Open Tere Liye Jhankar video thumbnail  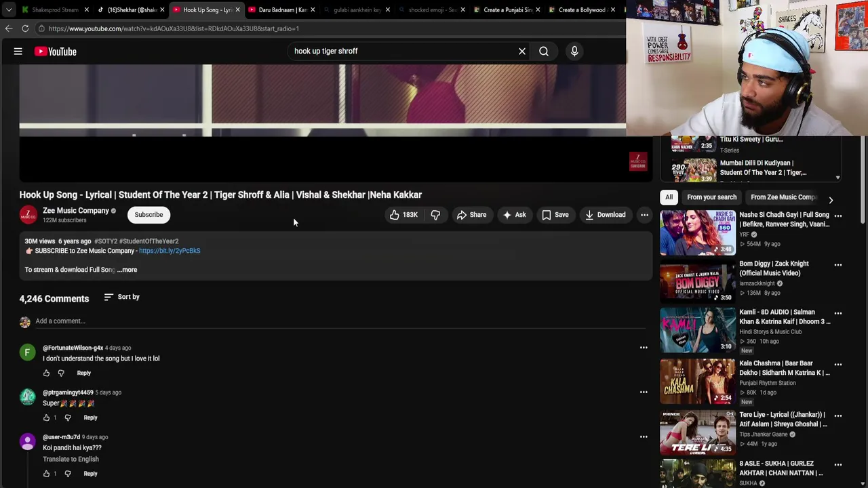[x=698, y=432]
